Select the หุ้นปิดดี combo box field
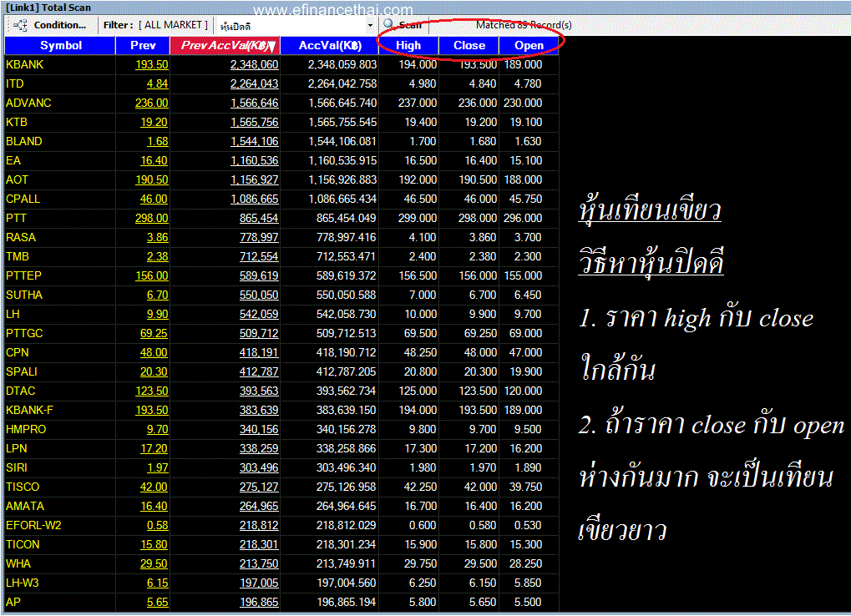This screenshot has width=851, height=616. click(296, 26)
